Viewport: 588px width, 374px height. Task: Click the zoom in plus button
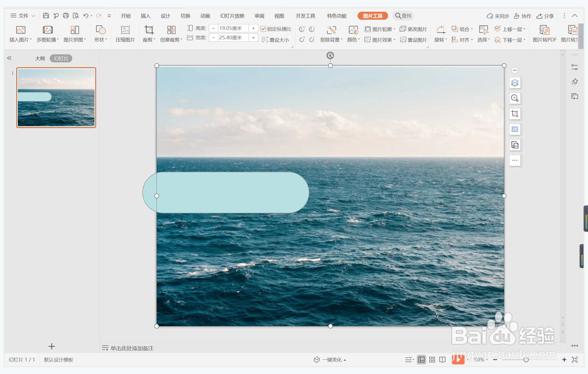tap(564, 360)
